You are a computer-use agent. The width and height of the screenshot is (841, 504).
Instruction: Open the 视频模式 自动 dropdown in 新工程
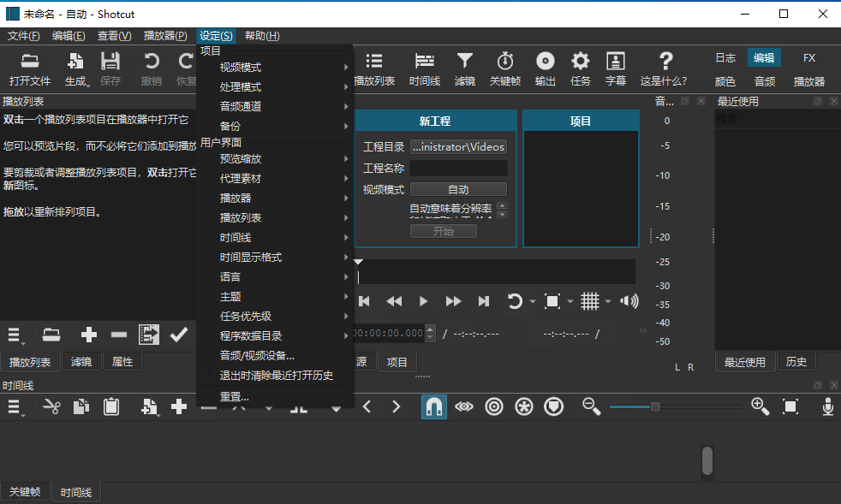click(458, 189)
